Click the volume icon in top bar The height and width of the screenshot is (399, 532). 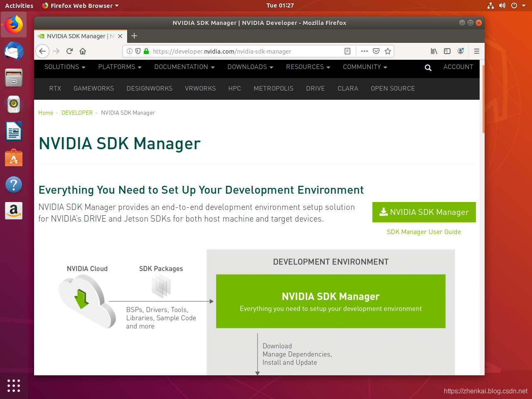[x=502, y=5]
